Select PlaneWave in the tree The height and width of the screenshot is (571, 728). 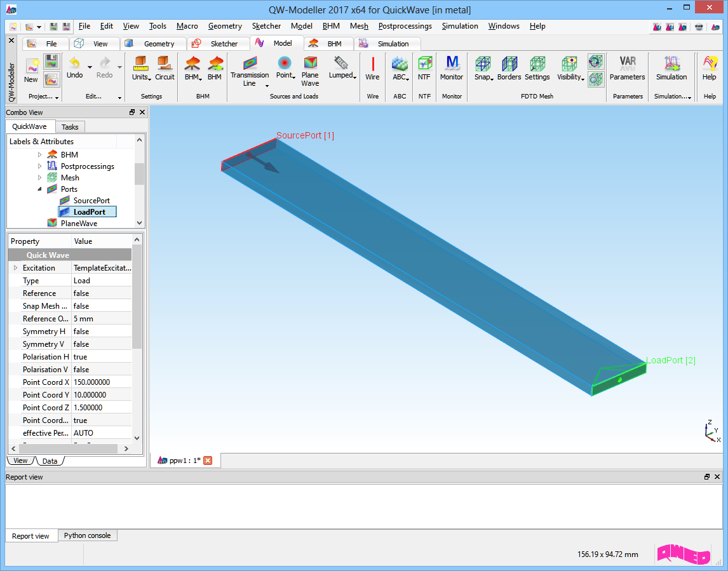pos(79,224)
